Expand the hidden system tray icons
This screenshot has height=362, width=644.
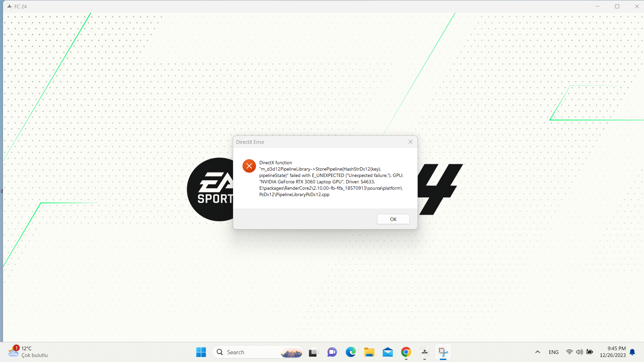click(x=537, y=352)
